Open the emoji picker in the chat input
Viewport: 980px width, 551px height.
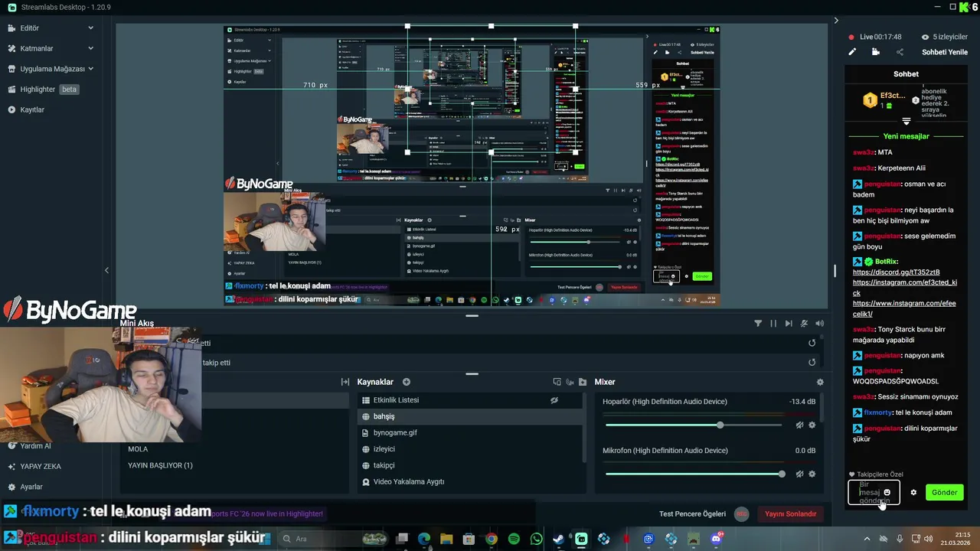tap(887, 492)
